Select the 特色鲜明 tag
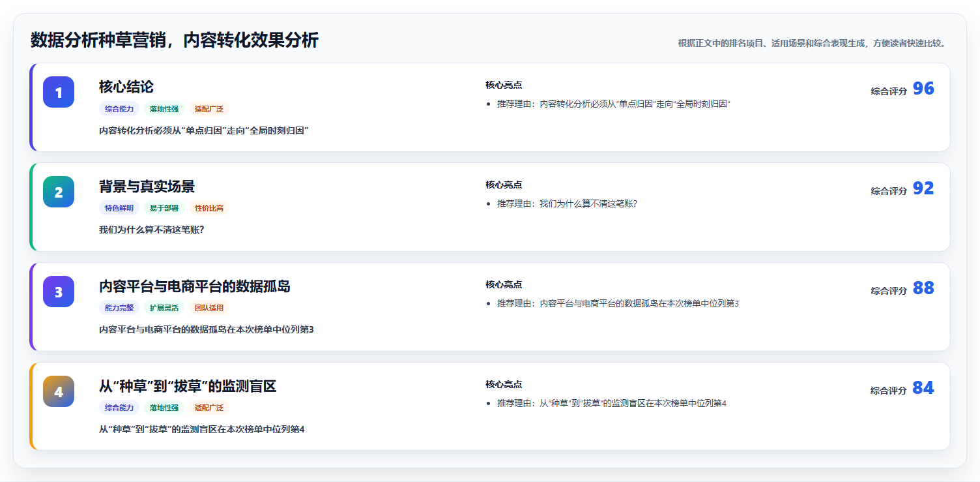Screen dimensions: 980x482 pos(119,209)
